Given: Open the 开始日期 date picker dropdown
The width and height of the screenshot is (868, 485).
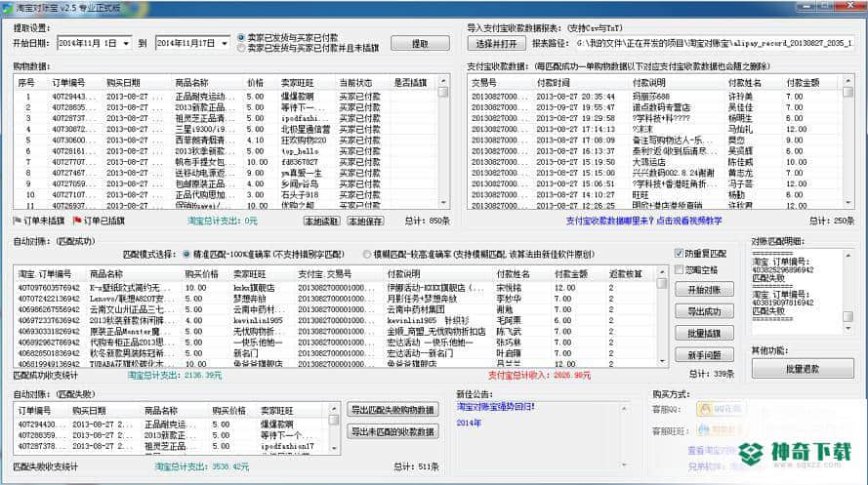Looking at the screenshot, I should click(x=126, y=43).
